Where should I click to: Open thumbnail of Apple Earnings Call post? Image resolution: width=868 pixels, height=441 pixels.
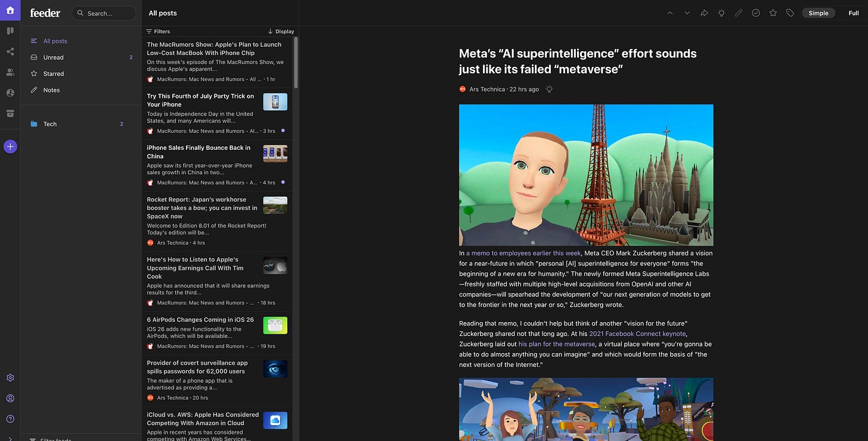pos(275,266)
